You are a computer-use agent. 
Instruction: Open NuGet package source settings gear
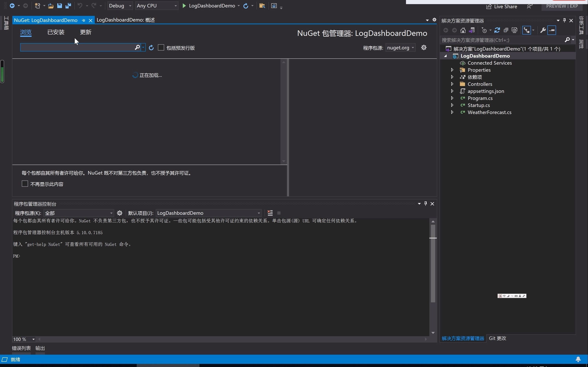pyautogui.click(x=424, y=48)
